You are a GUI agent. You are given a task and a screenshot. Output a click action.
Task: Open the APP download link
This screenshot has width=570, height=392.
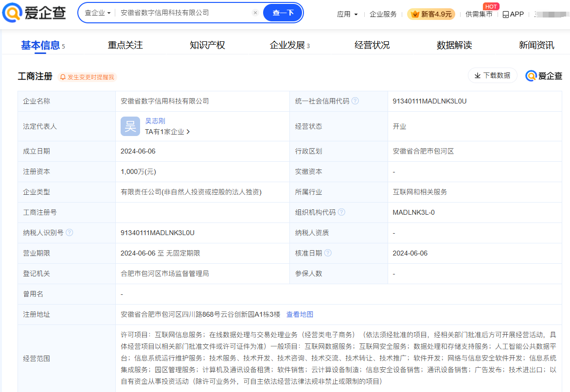click(513, 14)
